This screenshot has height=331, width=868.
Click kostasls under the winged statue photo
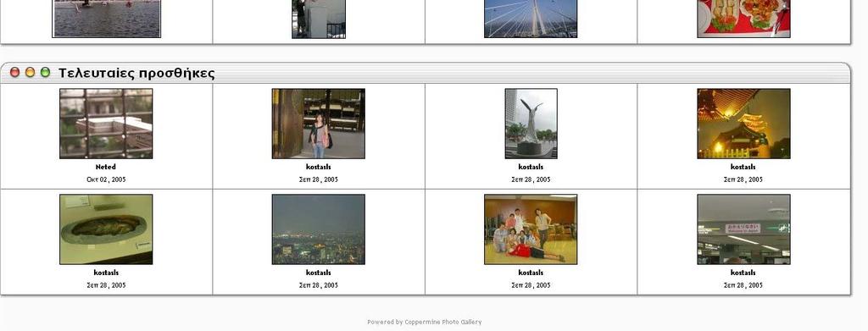[531, 167]
